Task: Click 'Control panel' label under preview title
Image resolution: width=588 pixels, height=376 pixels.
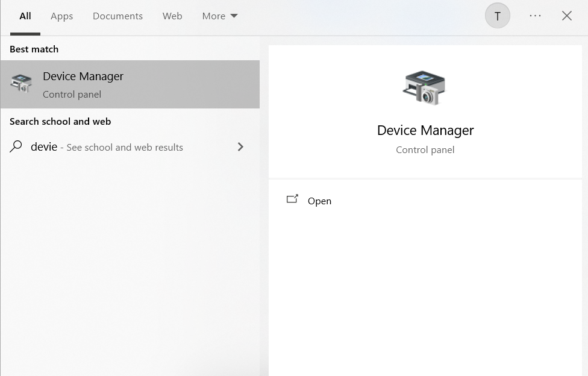Action: coord(425,149)
